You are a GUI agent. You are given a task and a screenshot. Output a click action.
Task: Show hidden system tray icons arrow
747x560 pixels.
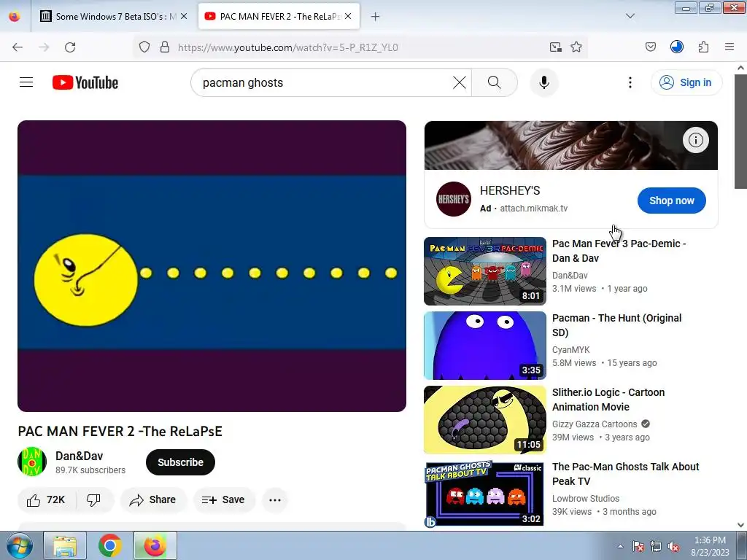(620, 546)
